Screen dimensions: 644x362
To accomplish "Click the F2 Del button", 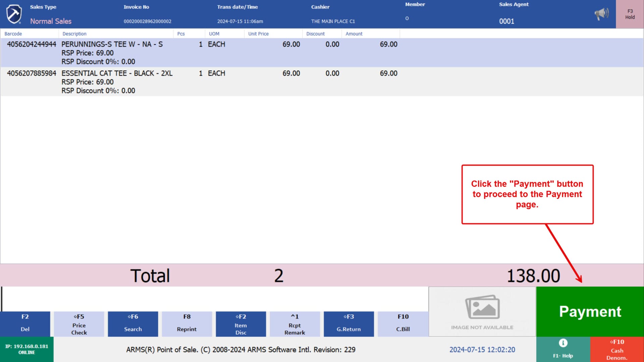I will tap(25, 324).
